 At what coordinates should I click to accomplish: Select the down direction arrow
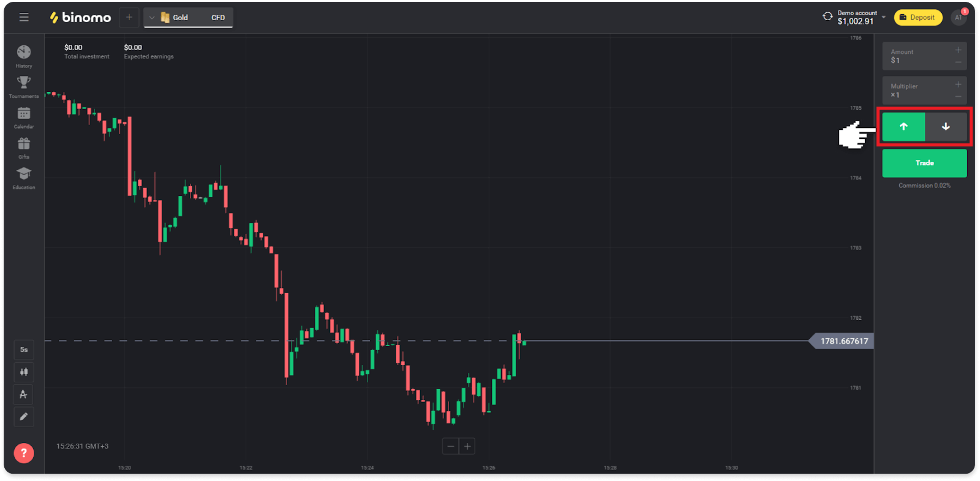click(946, 127)
